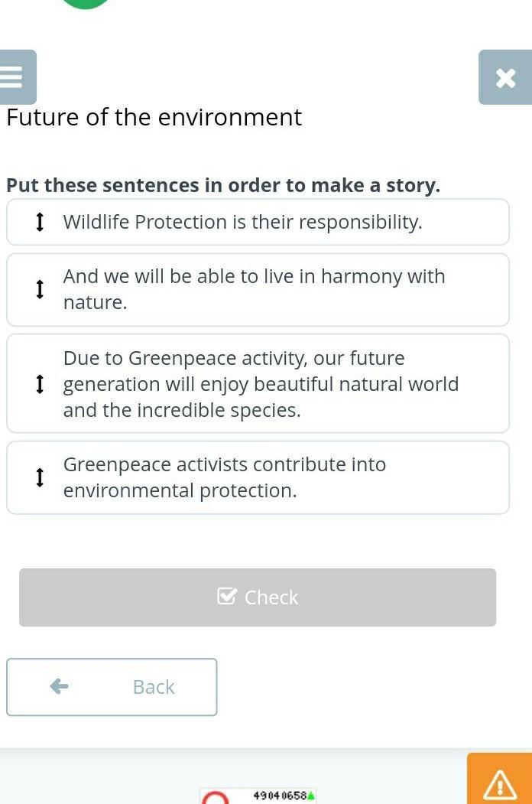
Task: Select 'Greenpeace activists contribute into environmental protection' card
Action: coord(258,477)
